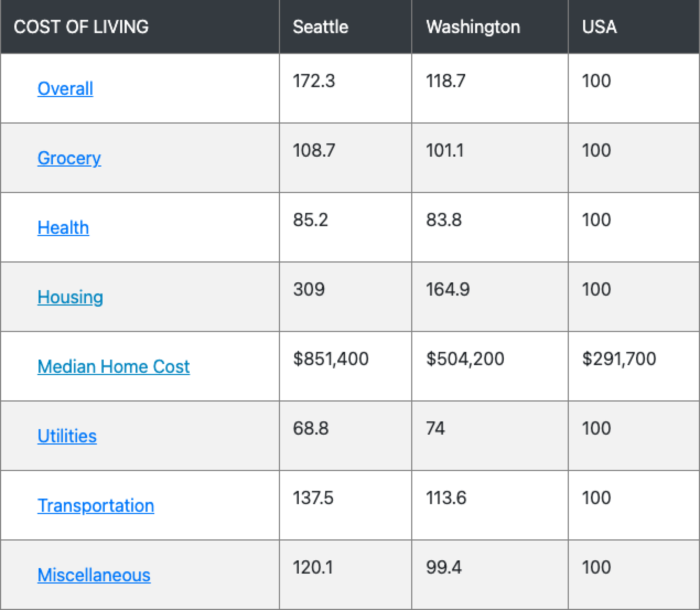This screenshot has height=610, width=700.
Task: Click Seattle utilities value 68.8
Action: pyautogui.click(x=311, y=428)
